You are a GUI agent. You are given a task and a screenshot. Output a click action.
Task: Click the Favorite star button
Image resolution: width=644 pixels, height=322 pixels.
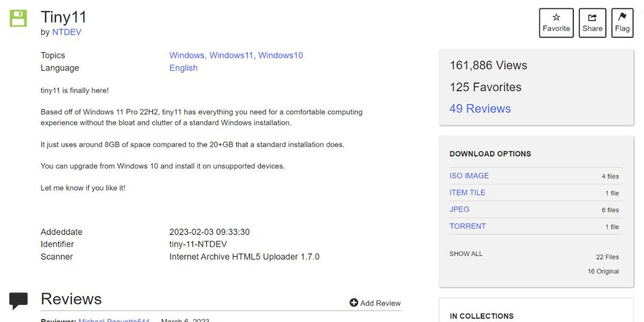tap(556, 23)
